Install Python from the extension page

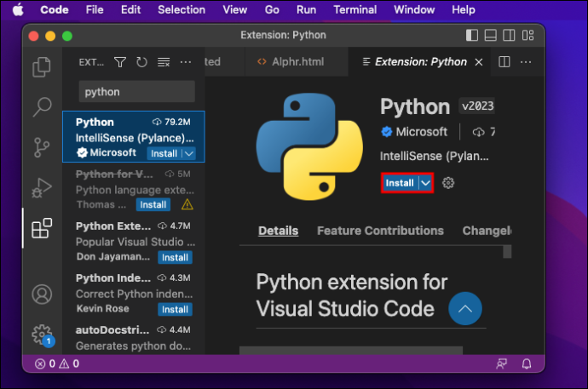pos(400,183)
